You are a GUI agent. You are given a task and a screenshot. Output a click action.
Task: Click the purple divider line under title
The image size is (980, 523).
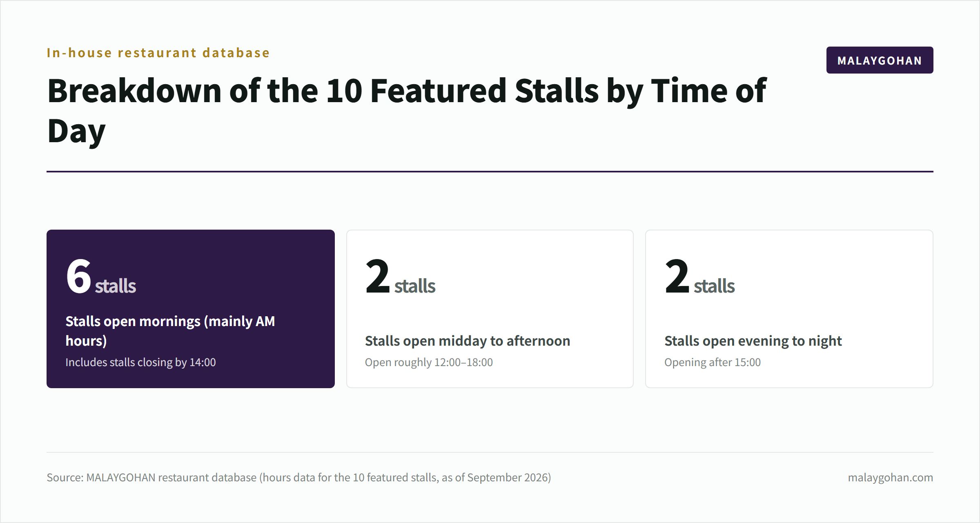click(x=490, y=172)
